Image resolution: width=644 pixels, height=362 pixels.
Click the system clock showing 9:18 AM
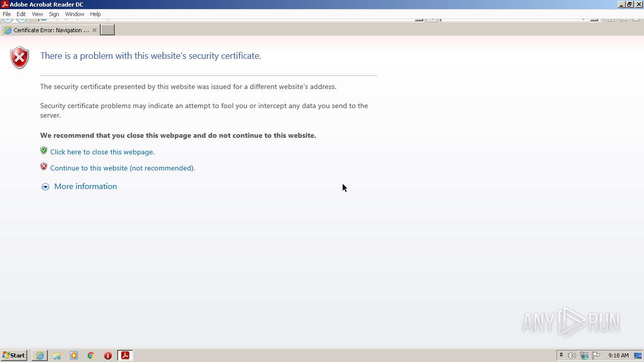tap(618, 355)
